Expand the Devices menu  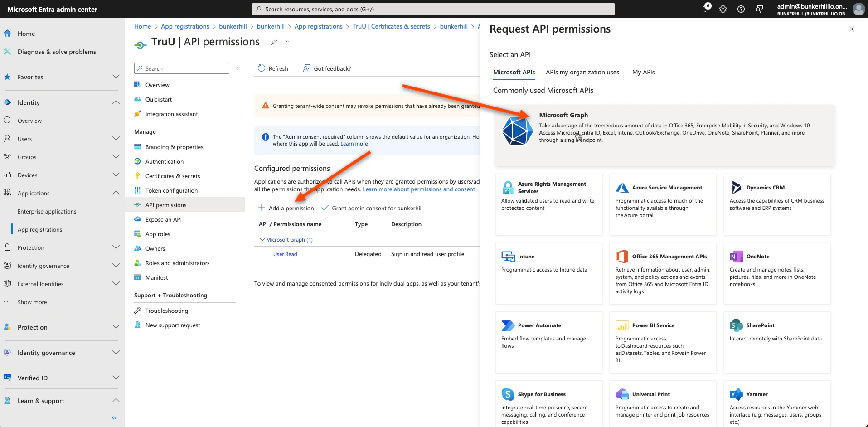pyautogui.click(x=116, y=175)
